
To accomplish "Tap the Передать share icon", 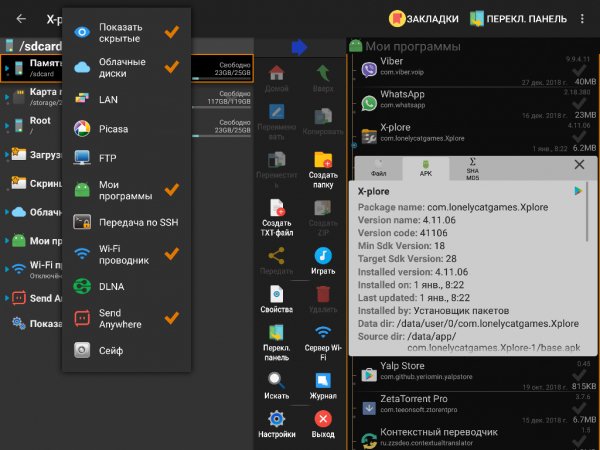I will point(277,256).
